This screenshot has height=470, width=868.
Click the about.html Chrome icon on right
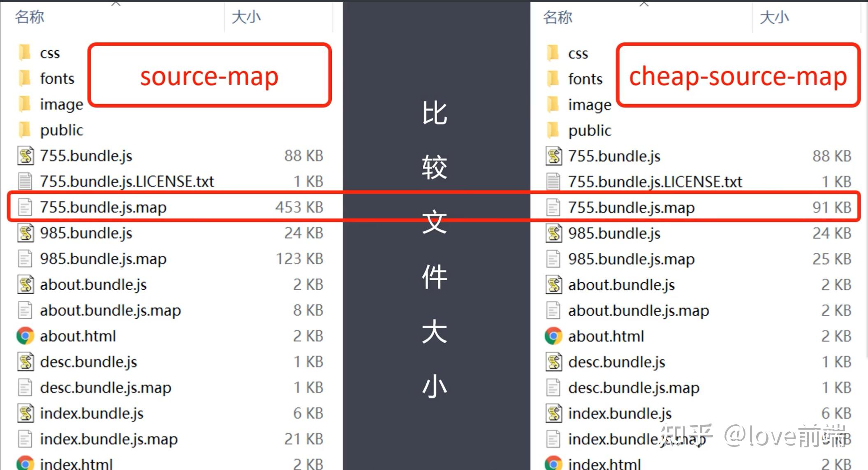[x=552, y=335]
